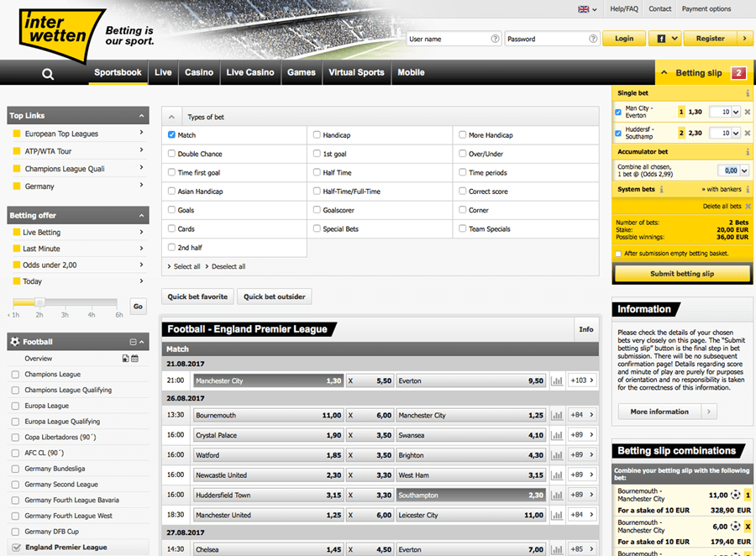Screen dimensions: 756x556
Task: Click the Go button beside time slider
Action: tap(138, 307)
